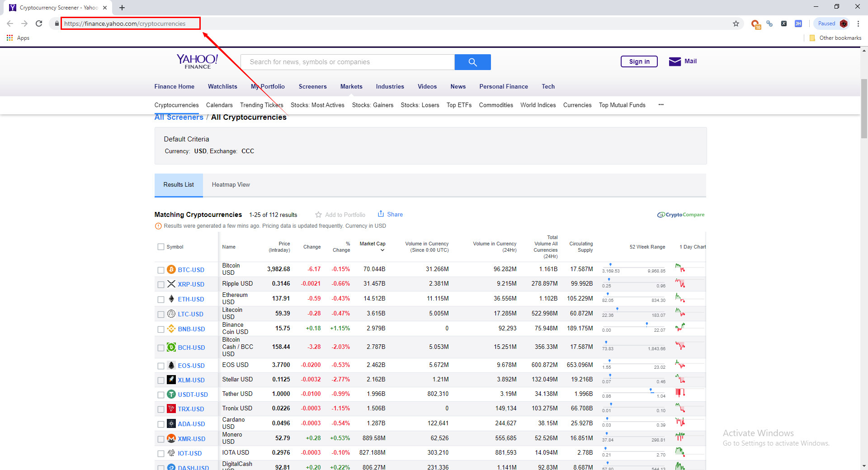Open the IOT-USD symbol link
868x470 pixels.
click(189, 453)
